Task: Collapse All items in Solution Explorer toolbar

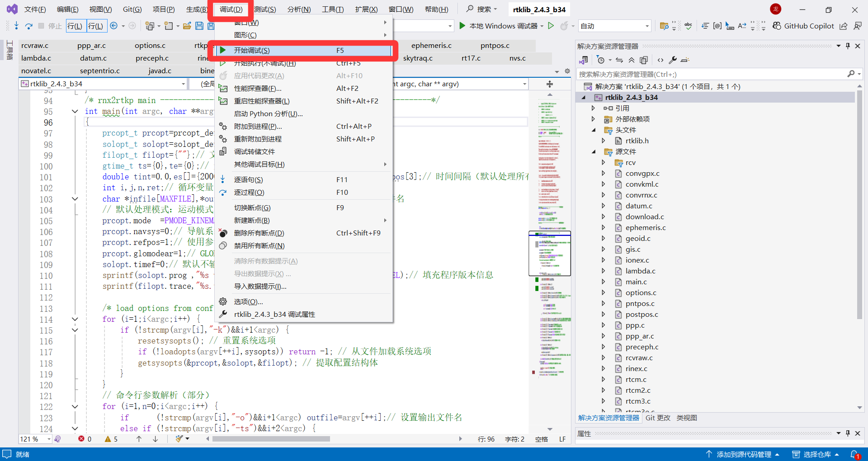Action: pyautogui.click(x=632, y=60)
